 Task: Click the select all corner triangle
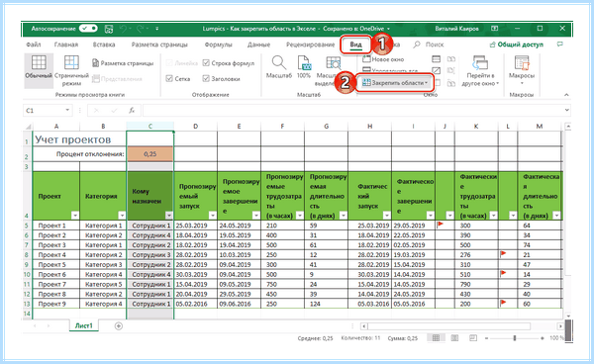28,127
